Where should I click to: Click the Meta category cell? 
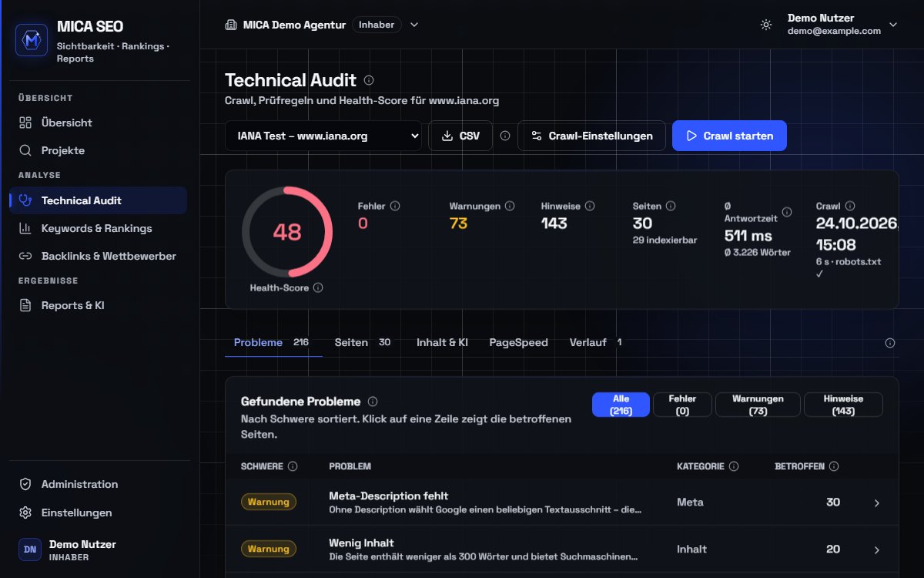[690, 502]
